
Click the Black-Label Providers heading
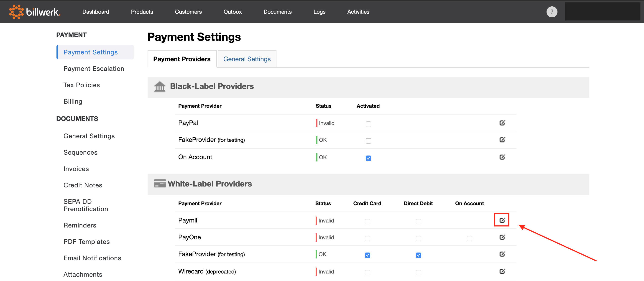(x=212, y=86)
